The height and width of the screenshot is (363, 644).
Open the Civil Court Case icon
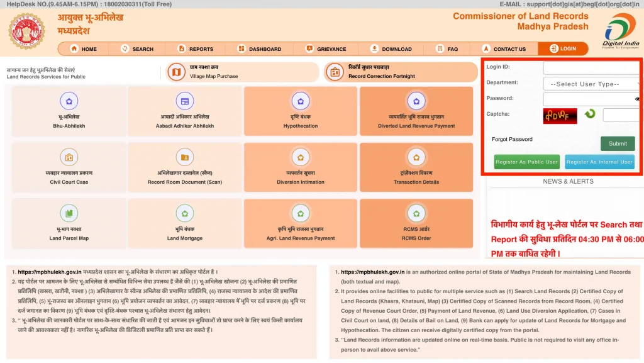(69, 167)
